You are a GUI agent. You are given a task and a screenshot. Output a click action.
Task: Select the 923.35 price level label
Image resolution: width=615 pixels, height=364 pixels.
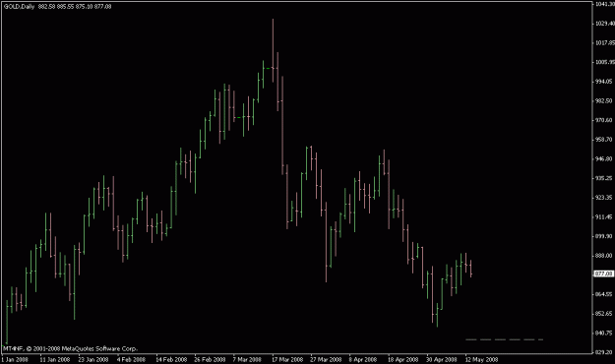[x=604, y=198]
